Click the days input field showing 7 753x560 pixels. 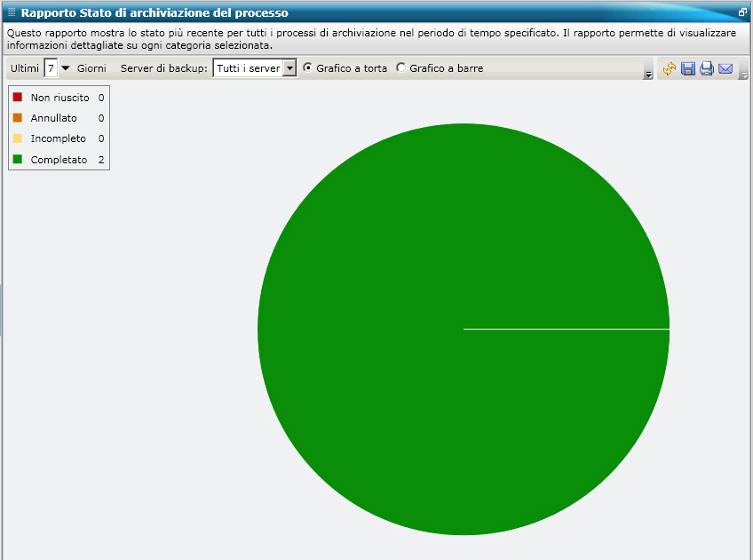[x=51, y=68]
